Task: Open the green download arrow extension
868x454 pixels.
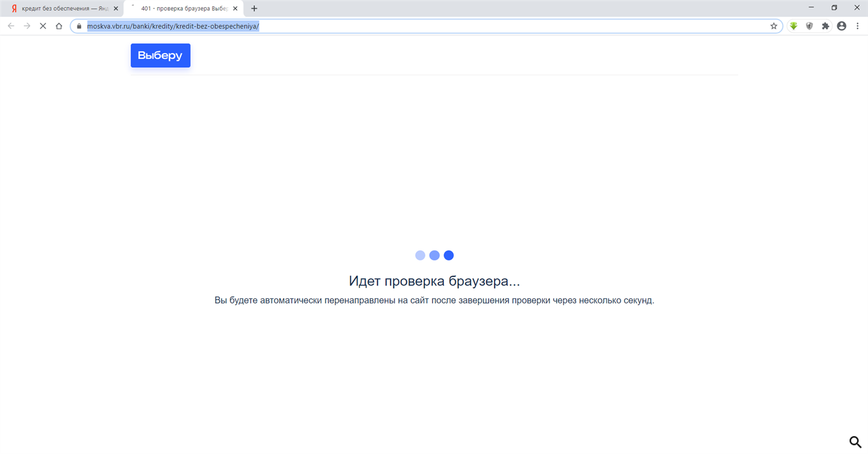Action: coord(793,26)
